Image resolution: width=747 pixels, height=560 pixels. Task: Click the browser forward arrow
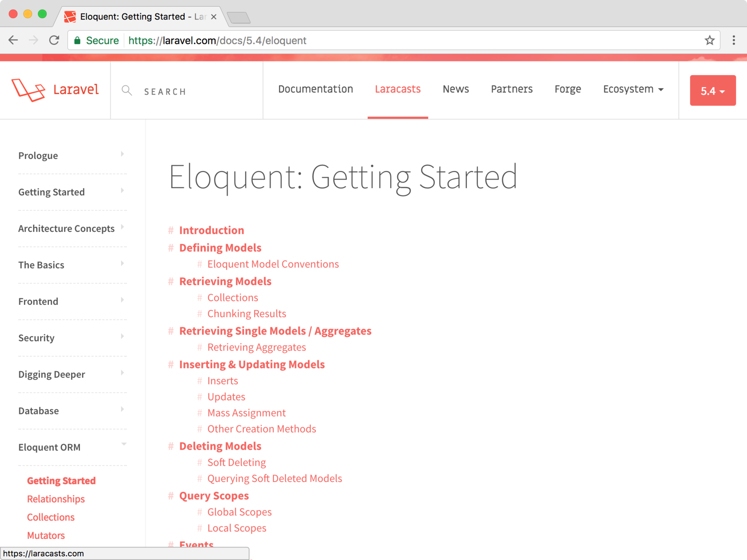(x=34, y=40)
